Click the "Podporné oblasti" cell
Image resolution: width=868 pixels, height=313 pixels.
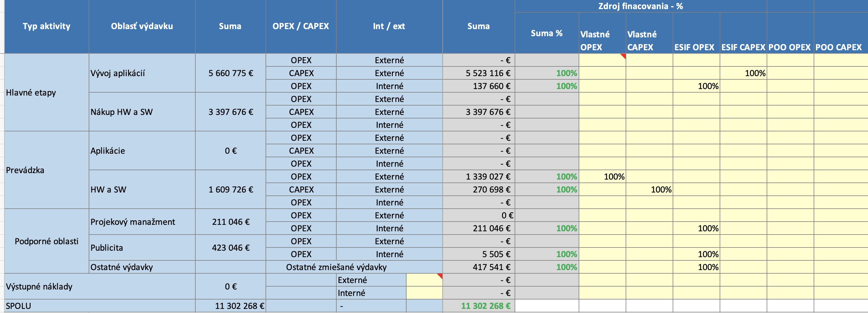click(x=46, y=241)
